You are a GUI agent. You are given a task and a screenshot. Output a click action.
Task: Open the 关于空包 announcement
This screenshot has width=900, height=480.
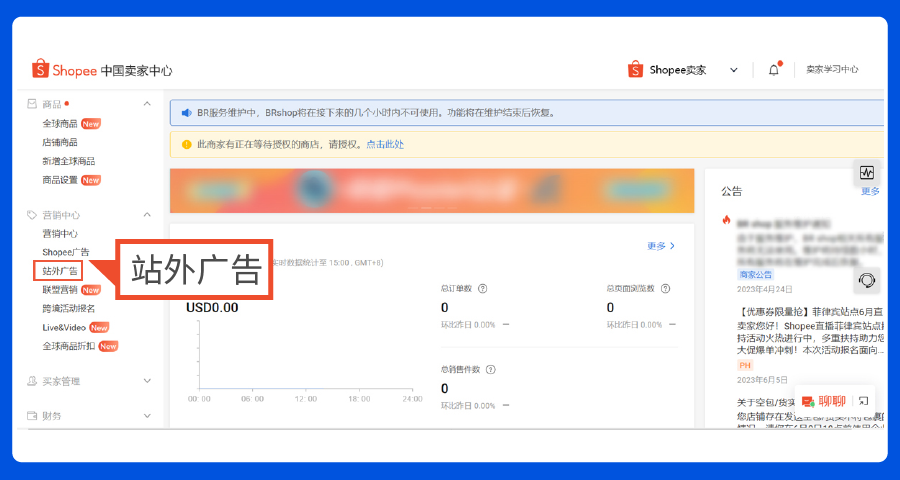coord(765,402)
